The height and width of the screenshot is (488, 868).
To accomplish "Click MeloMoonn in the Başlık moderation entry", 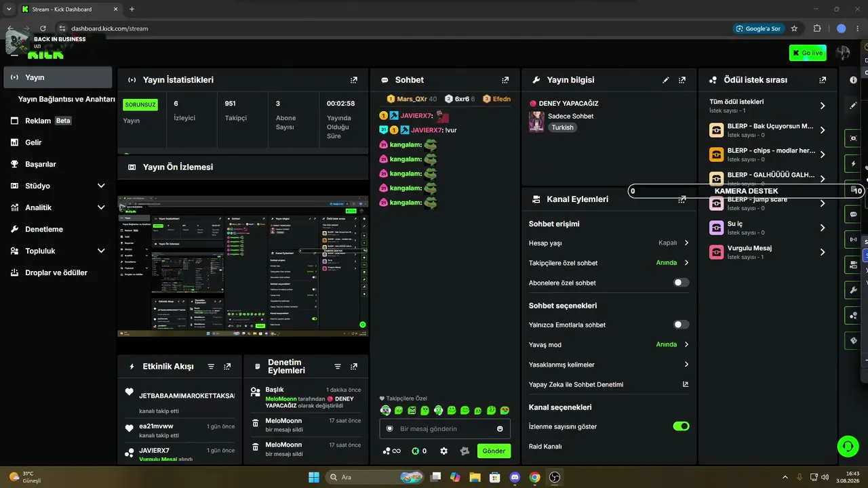I will point(281,399).
